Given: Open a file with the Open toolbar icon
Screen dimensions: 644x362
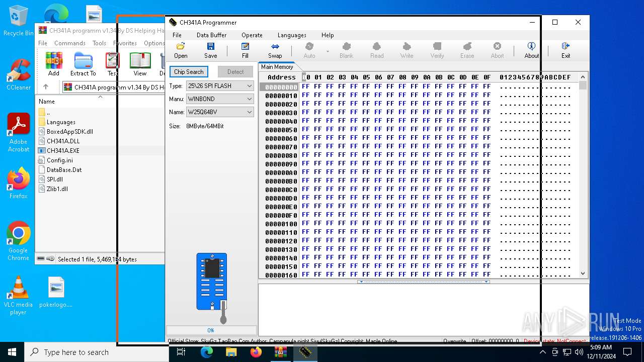Looking at the screenshot, I should 181,50.
